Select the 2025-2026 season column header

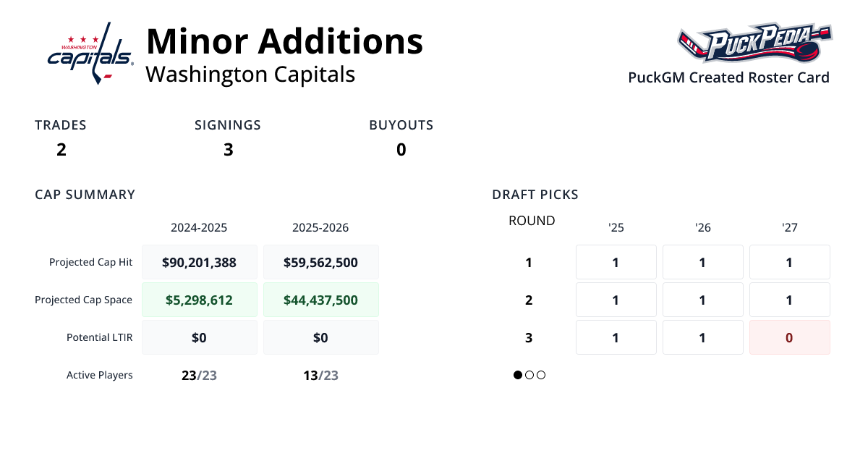(x=320, y=227)
